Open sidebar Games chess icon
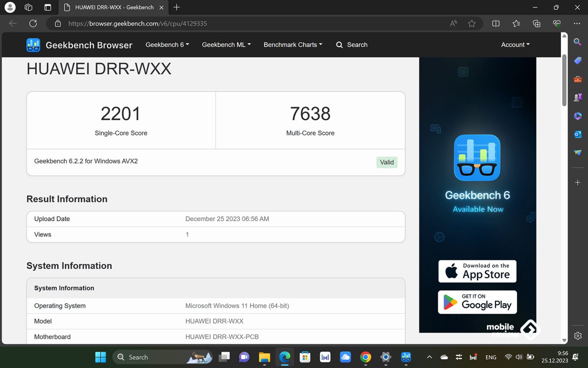Image resolution: width=588 pixels, height=368 pixels. point(578,97)
